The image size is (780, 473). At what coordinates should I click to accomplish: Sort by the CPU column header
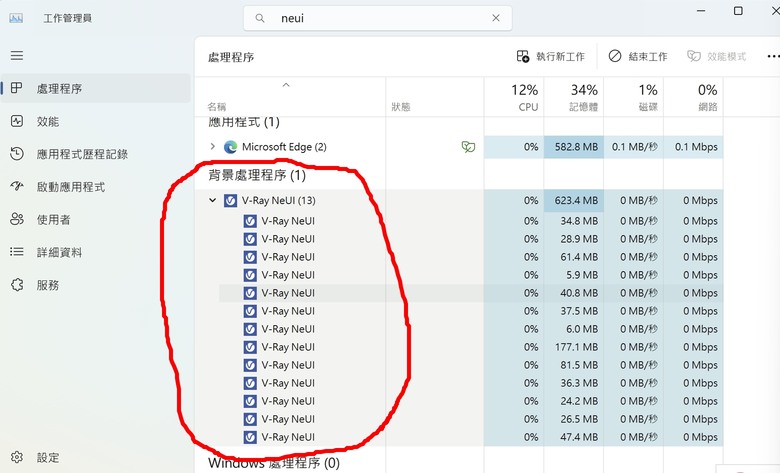click(x=514, y=97)
